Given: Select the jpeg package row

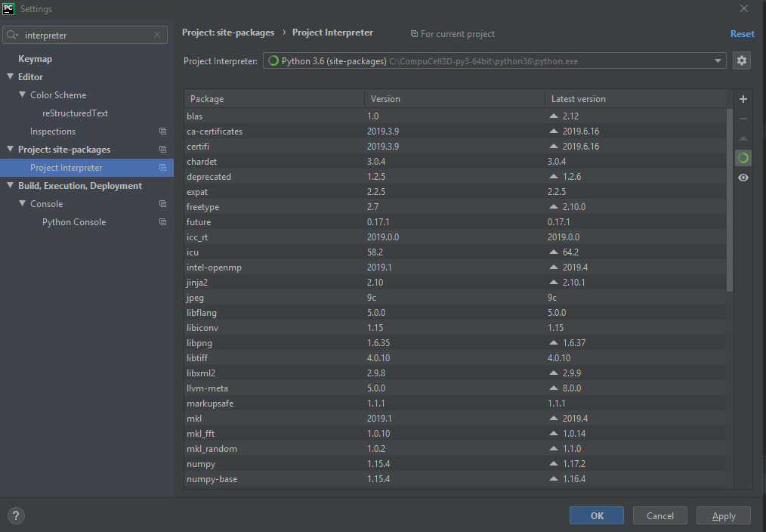Looking at the screenshot, I should coord(456,298).
